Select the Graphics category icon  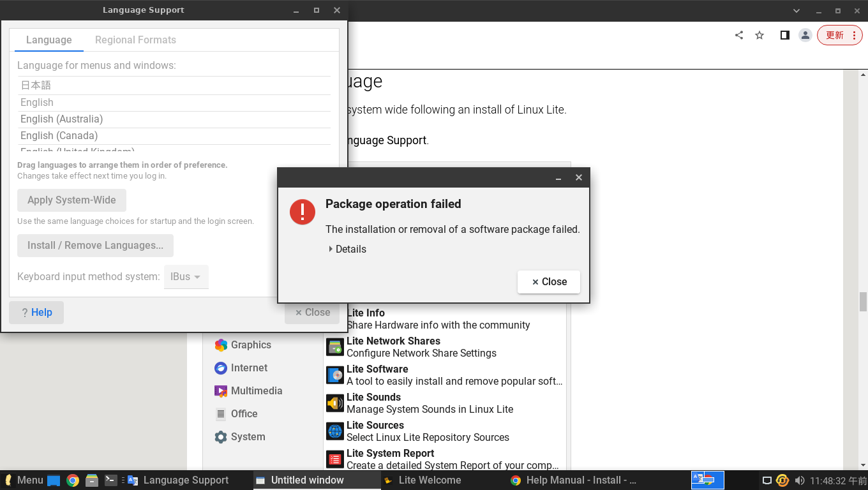click(221, 345)
